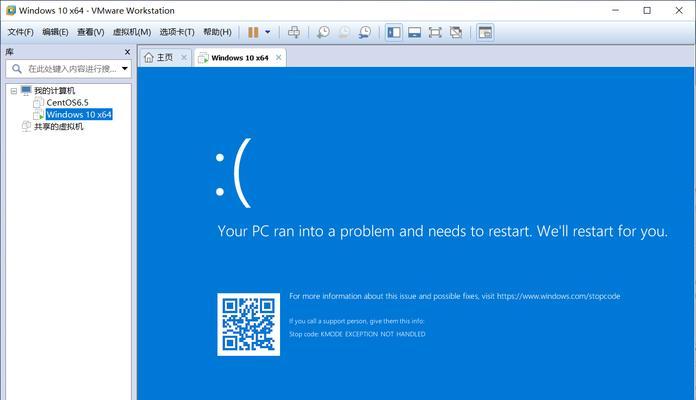Close the Windows 10 x64 tab
Image resolution: width=696 pixels, height=400 pixels.
(278, 57)
